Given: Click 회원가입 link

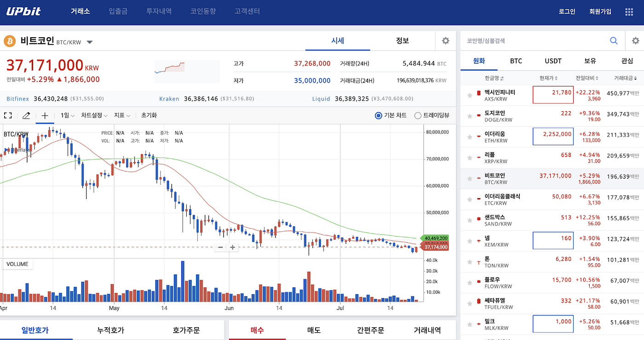Looking at the screenshot, I should 600,11.
